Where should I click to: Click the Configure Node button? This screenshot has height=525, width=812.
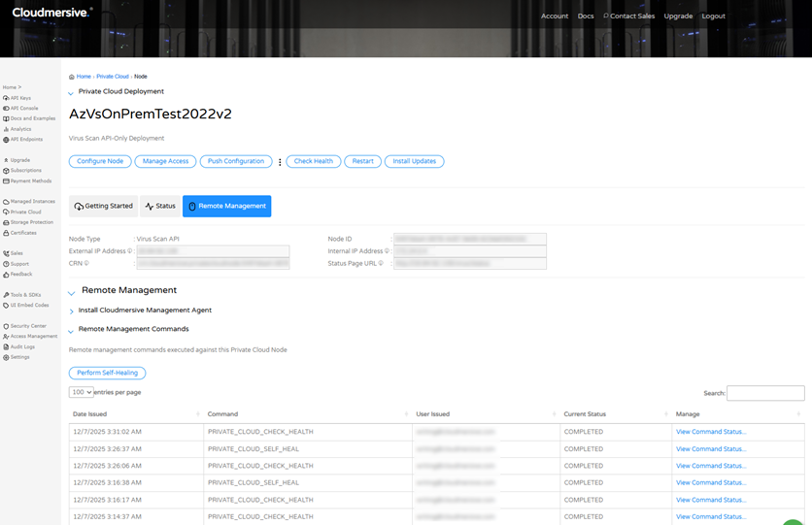click(x=100, y=161)
